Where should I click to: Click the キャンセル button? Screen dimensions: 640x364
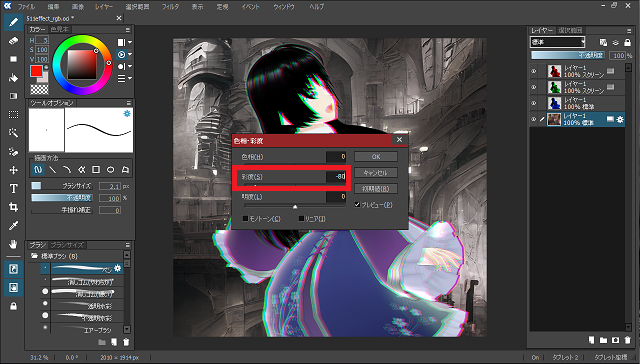click(x=376, y=173)
